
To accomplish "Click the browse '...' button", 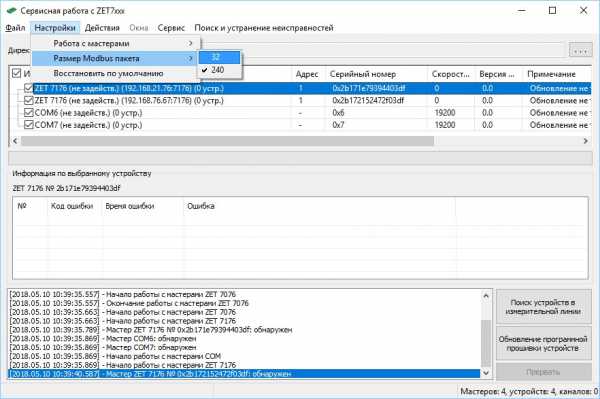I will 580,50.
